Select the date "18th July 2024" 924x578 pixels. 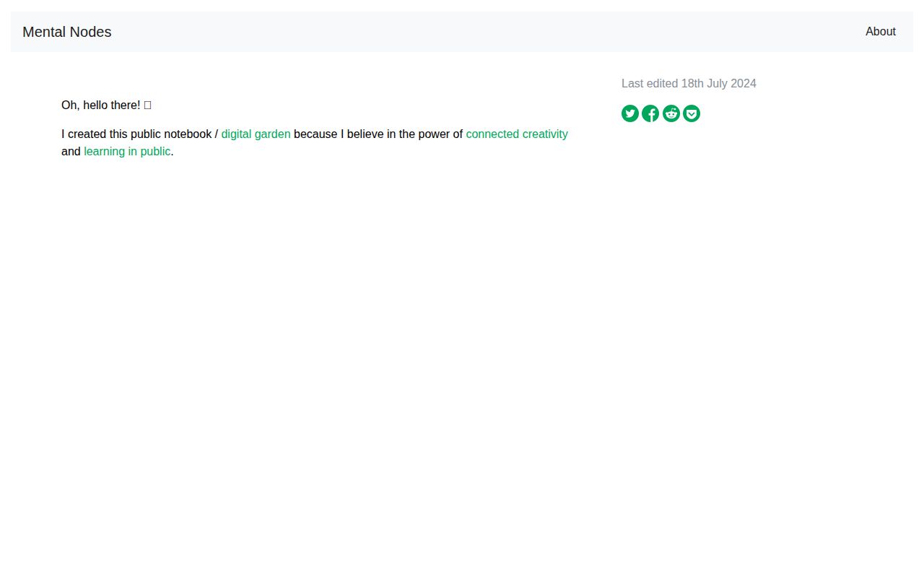tap(718, 84)
